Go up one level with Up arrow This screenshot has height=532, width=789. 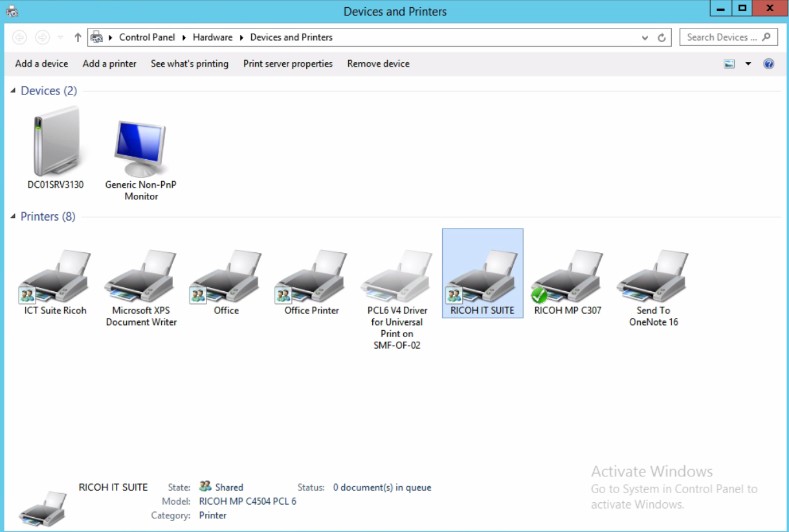pos(78,38)
